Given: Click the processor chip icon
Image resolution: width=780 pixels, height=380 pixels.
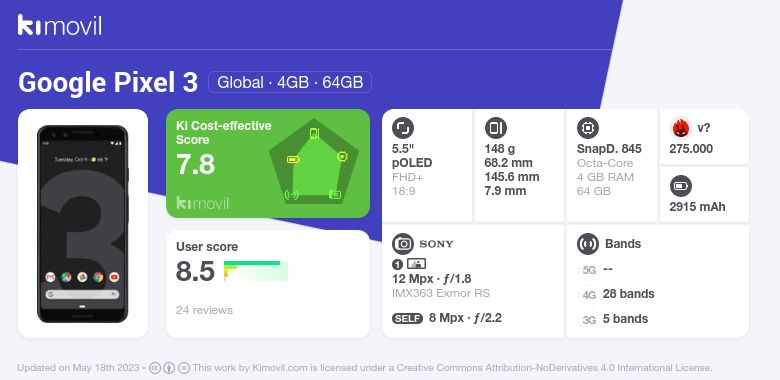Looking at the screenshot, I should point(587,128).
